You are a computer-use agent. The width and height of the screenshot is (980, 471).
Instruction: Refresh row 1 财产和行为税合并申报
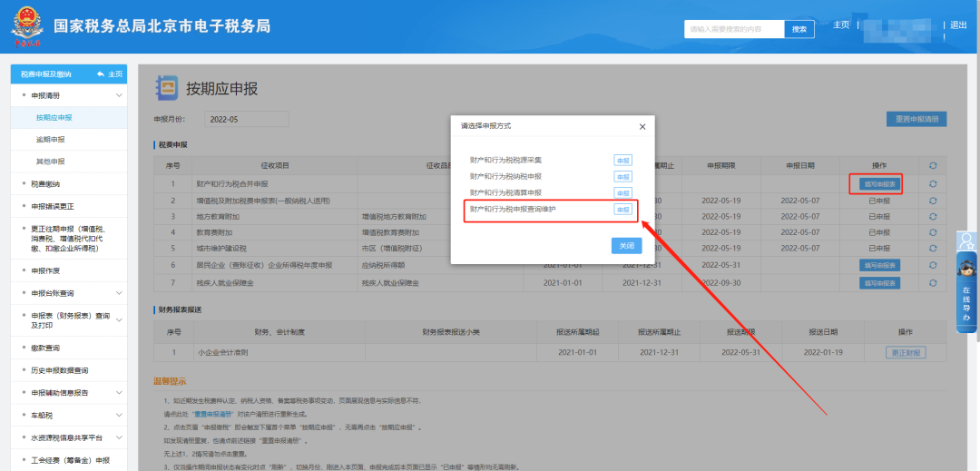(x=933, y=183)
